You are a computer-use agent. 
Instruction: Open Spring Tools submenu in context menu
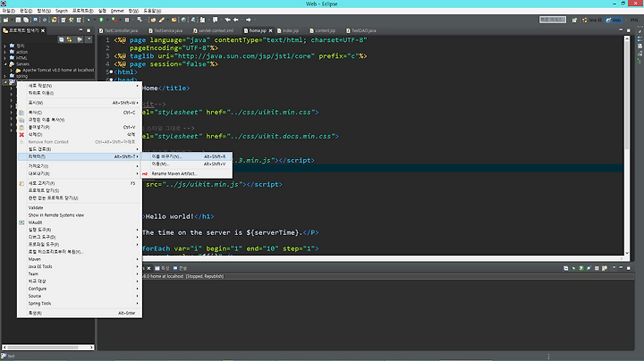point(80,304)
